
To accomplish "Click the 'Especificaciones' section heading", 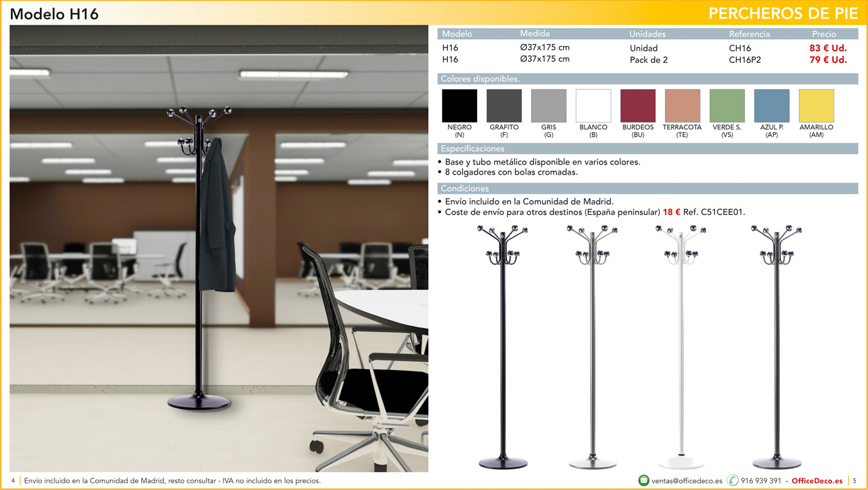I will coord(473,148).
